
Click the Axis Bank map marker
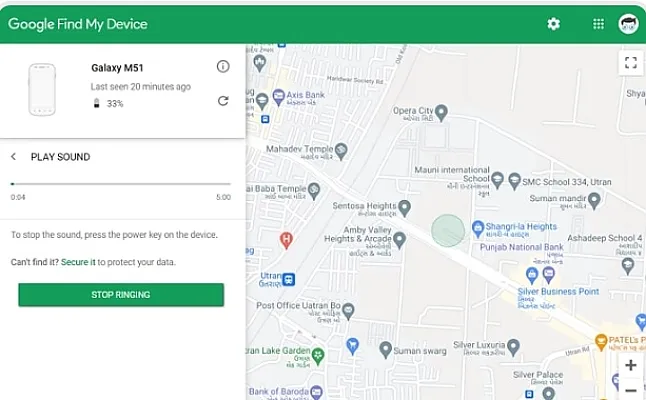(x=279, y=97)
